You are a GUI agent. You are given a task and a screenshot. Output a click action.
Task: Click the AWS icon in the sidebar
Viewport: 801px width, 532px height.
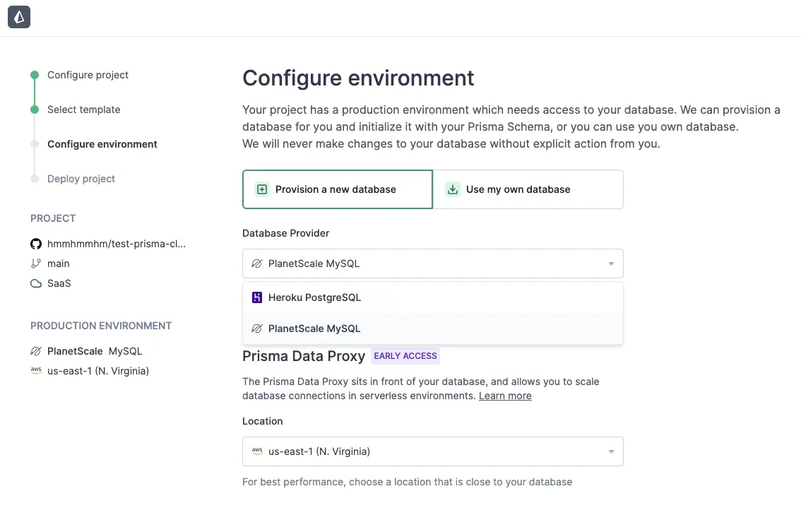36,371
